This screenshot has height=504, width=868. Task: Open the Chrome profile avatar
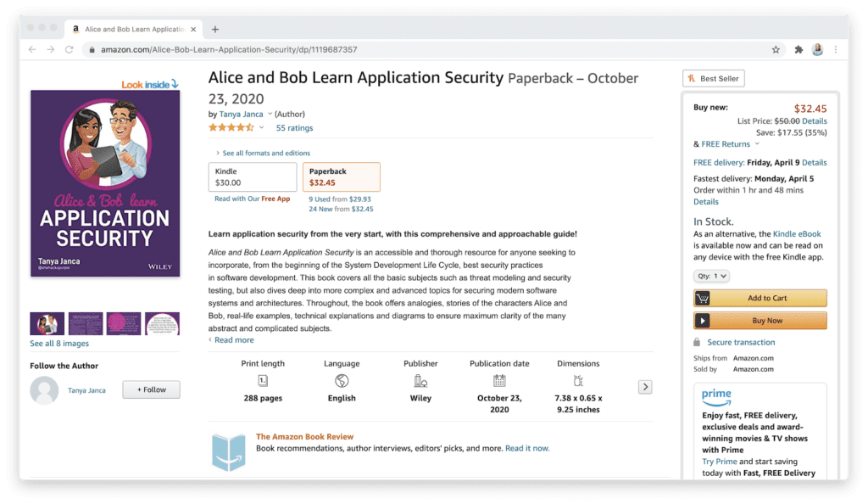[818, 49]
